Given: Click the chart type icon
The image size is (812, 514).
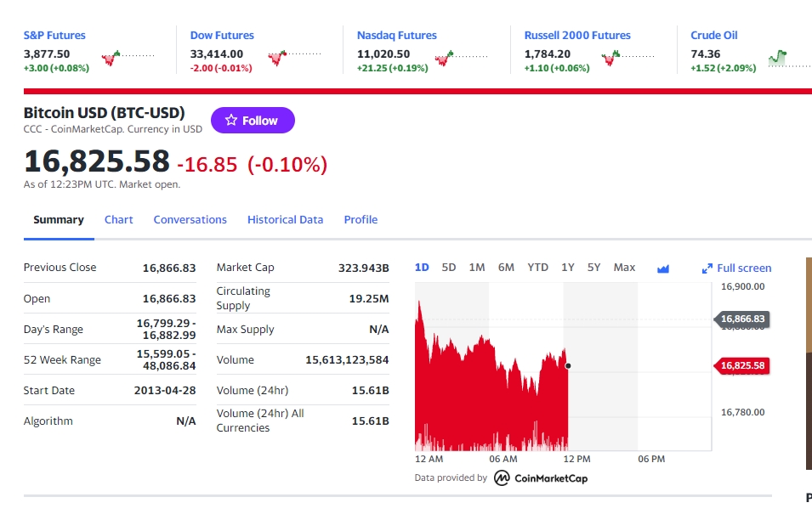Looking at the screenshot, I should [663, 268].
